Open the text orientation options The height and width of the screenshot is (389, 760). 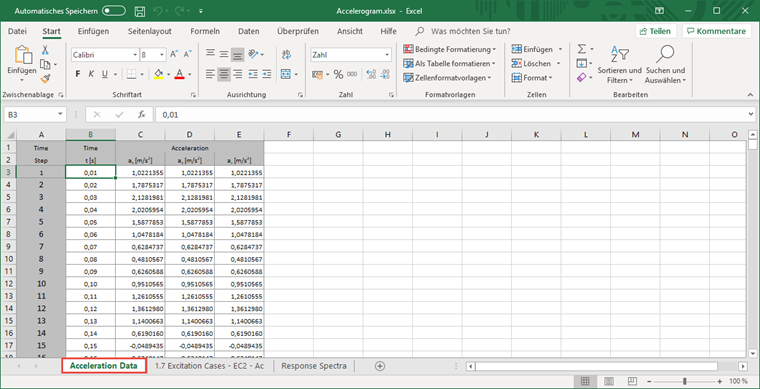tap(255, 54)
